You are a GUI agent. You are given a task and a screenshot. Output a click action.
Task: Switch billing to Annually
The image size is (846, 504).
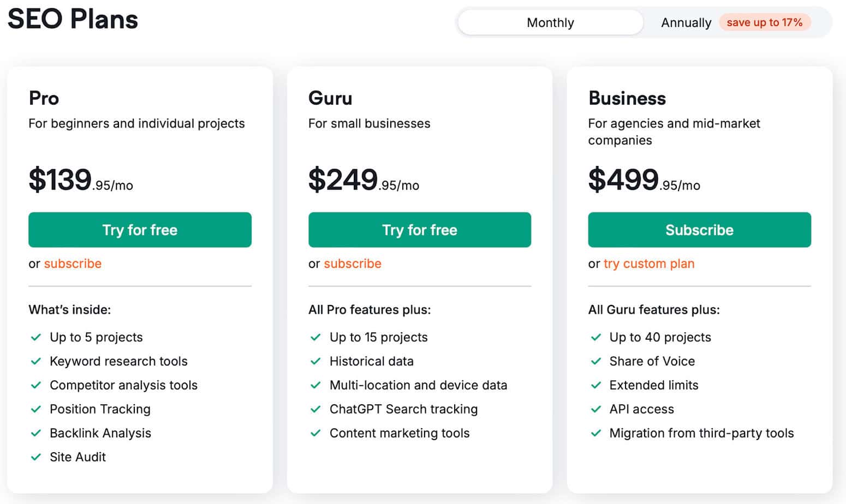[x=686, y=22]
